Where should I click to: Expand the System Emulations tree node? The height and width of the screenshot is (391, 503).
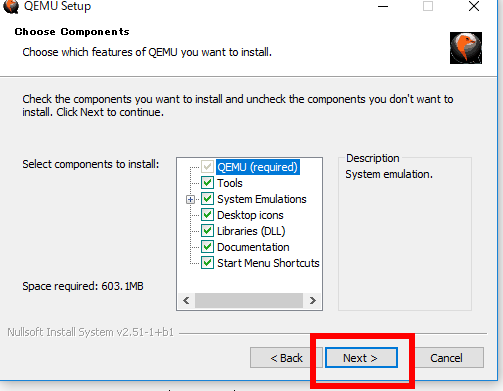(x=190, y=199)
